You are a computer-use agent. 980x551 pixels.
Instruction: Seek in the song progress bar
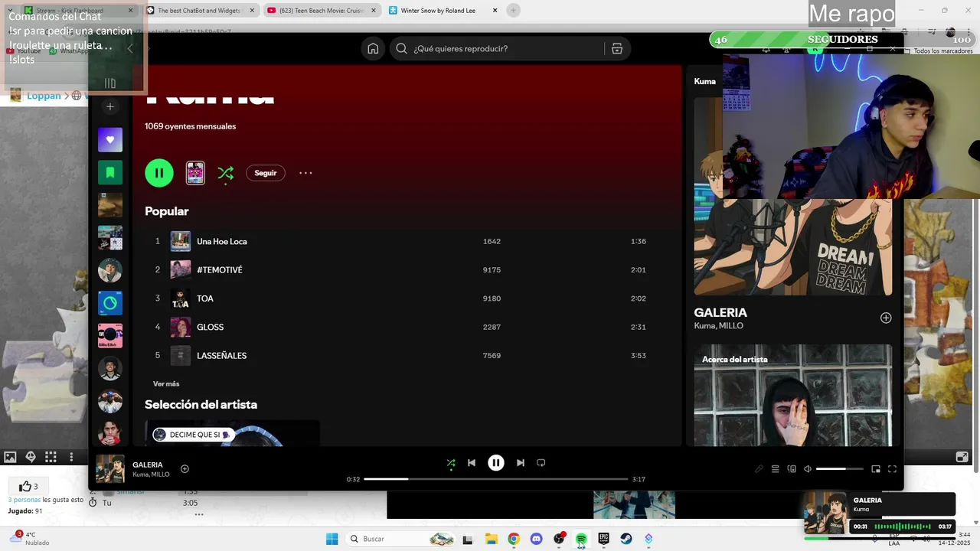[496, 479]
